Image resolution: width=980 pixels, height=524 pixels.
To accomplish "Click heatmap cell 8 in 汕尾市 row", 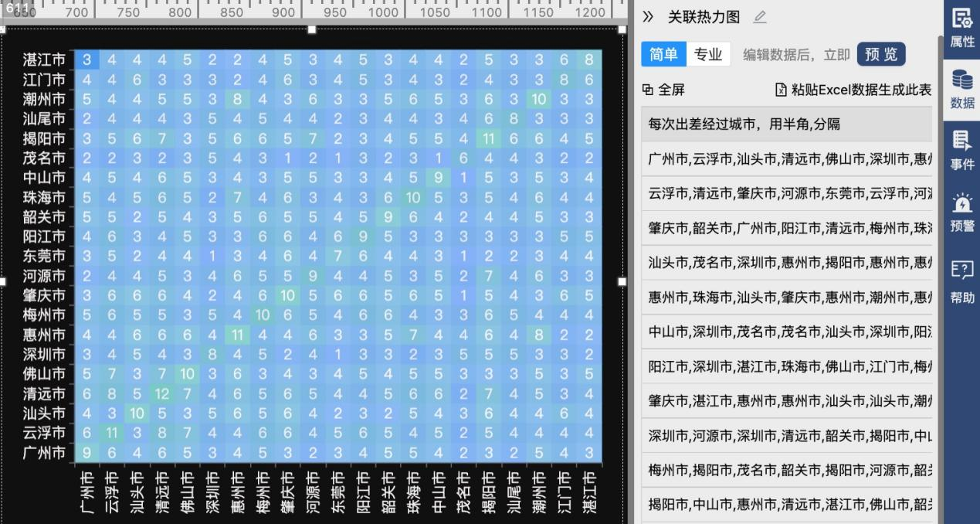I will pyautogui.click(x=514, y=119).
